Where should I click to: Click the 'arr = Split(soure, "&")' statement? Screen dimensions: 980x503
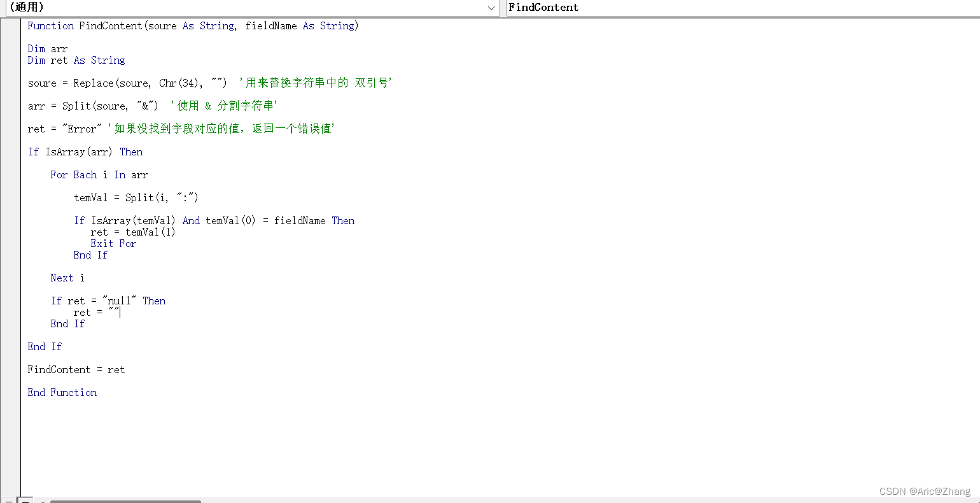click(93, 106)
